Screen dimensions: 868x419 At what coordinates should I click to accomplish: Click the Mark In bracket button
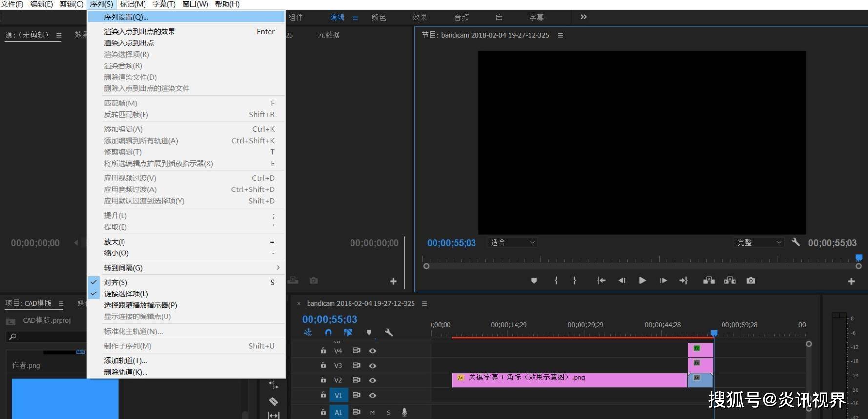point(556,281)
